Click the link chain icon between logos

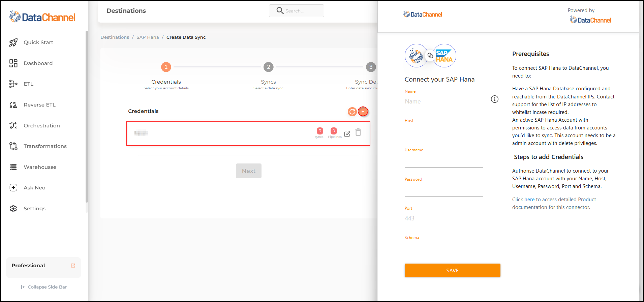pyautogui.click(x=430, y=56)
